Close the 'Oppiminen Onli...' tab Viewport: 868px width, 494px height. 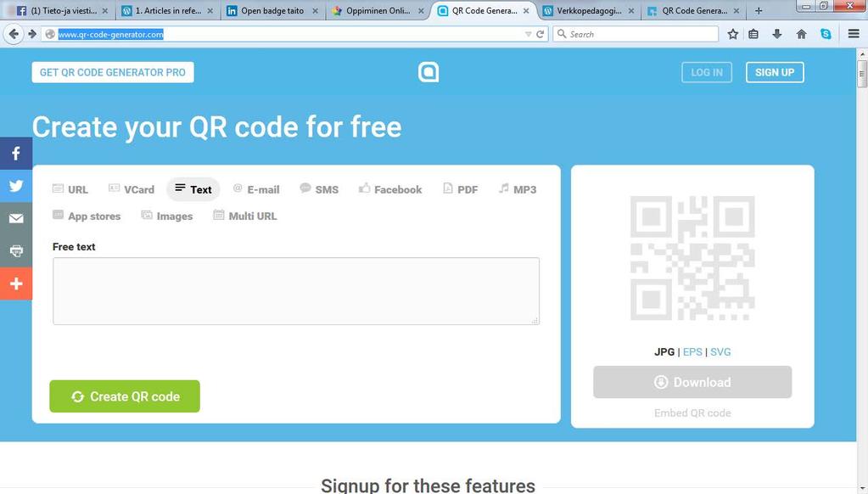click(421, 10)
